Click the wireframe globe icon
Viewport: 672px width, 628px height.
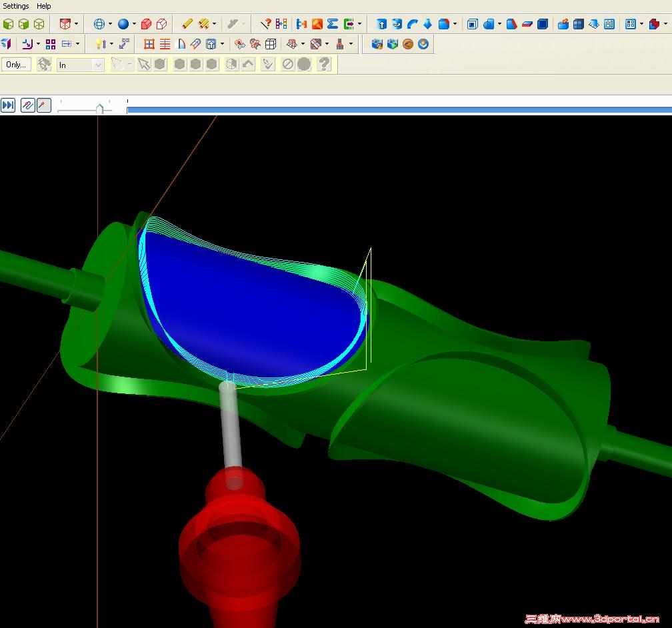[99, 24]
